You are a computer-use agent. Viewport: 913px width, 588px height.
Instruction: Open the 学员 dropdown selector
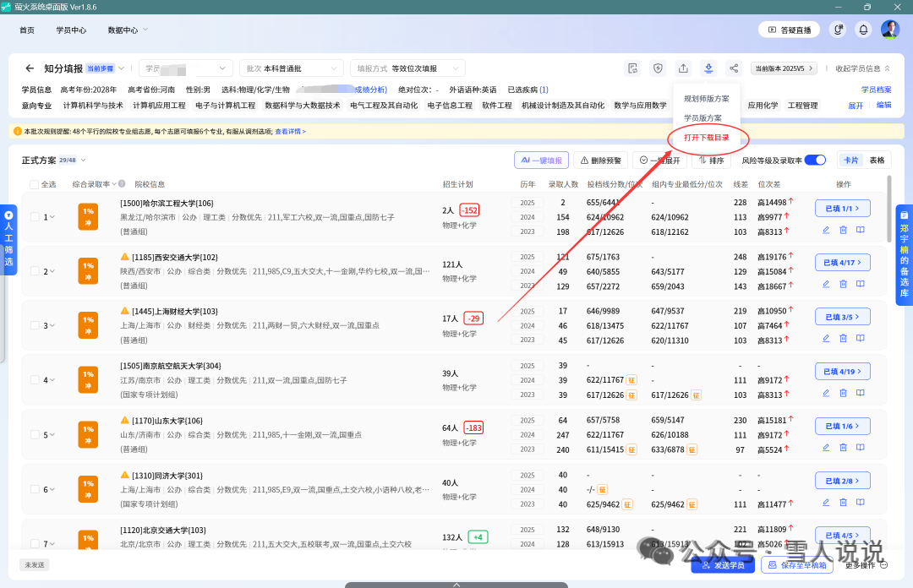pos(186,68)
